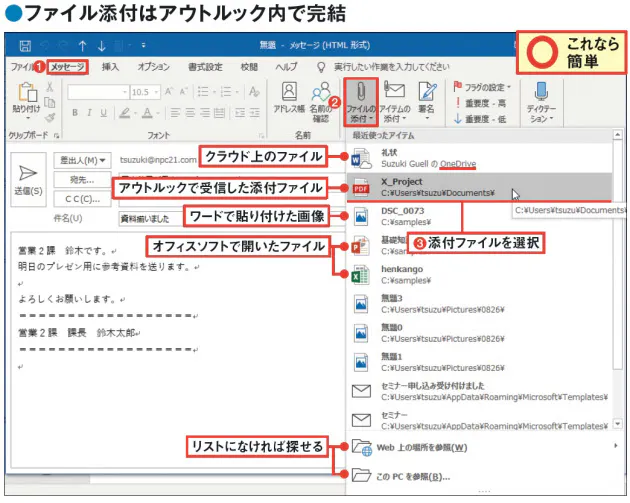Select the セミナー申し込み受け付けました mail item
The width and height of the screenshot is (630, 503).
click(479, 391)
